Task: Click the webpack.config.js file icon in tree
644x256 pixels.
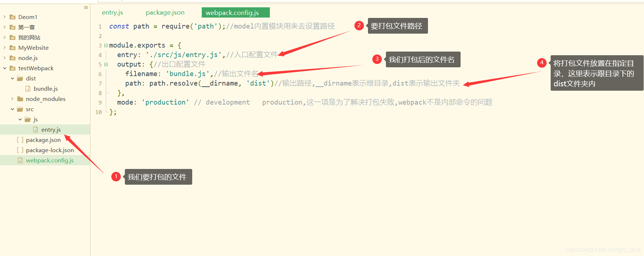Action: (20, 160)
